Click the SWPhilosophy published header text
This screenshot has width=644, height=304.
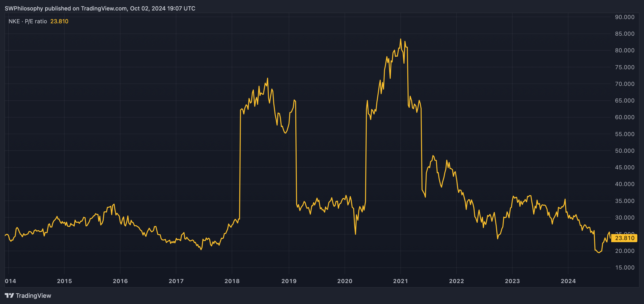coord(100,8)
